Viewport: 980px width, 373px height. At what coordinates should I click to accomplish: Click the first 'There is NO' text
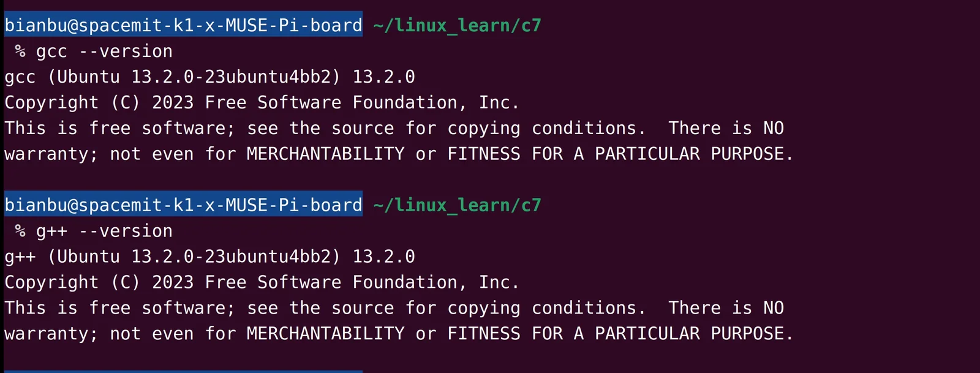click(726, 128)
